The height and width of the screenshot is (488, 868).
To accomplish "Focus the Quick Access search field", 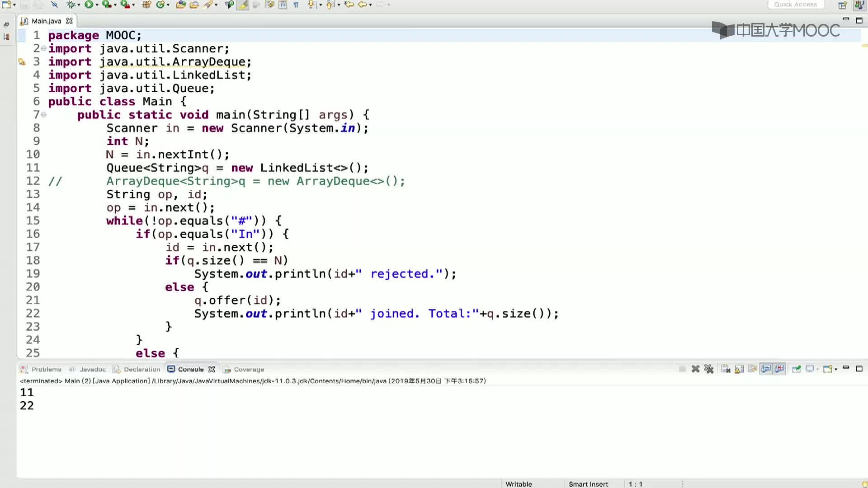I will (x=796, y=5).
